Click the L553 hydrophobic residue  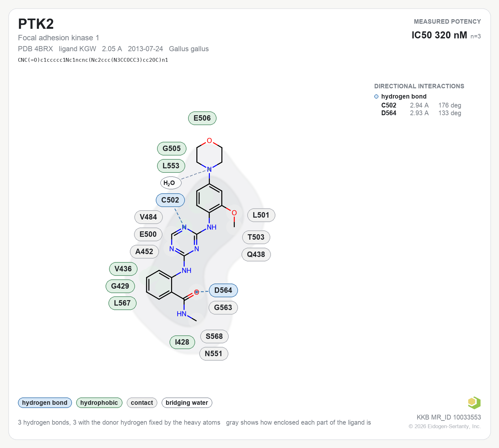coord(171,166)
